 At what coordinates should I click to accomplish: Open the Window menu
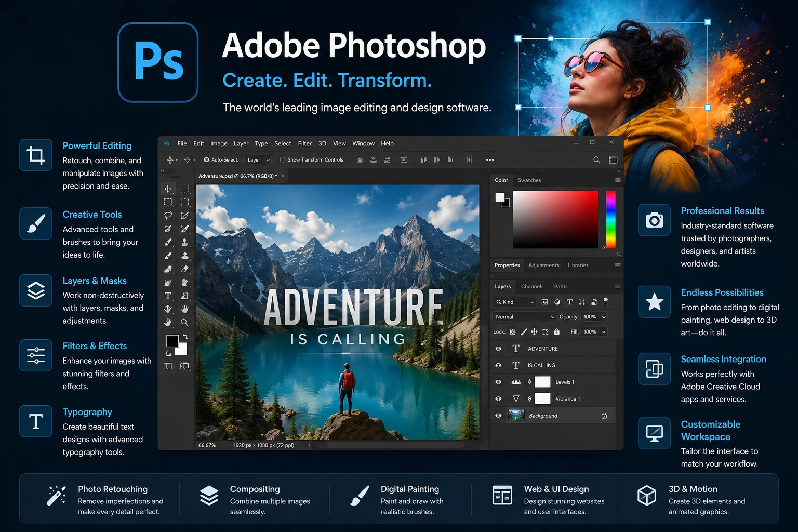(x=363, y=143)
